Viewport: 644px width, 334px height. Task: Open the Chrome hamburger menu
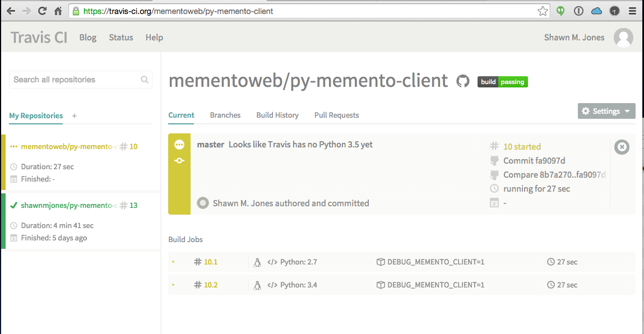point(632,11)
